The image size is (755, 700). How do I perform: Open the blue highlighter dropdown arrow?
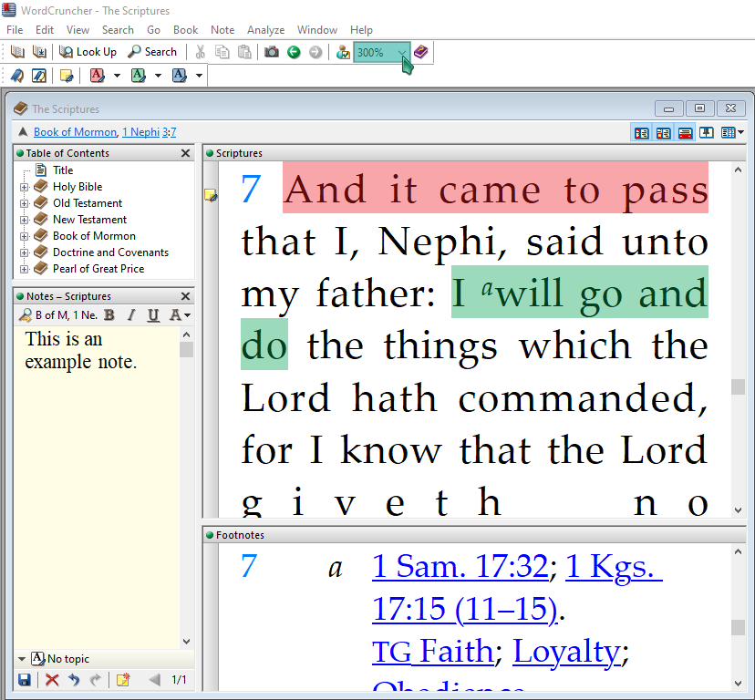pos(199,76)
